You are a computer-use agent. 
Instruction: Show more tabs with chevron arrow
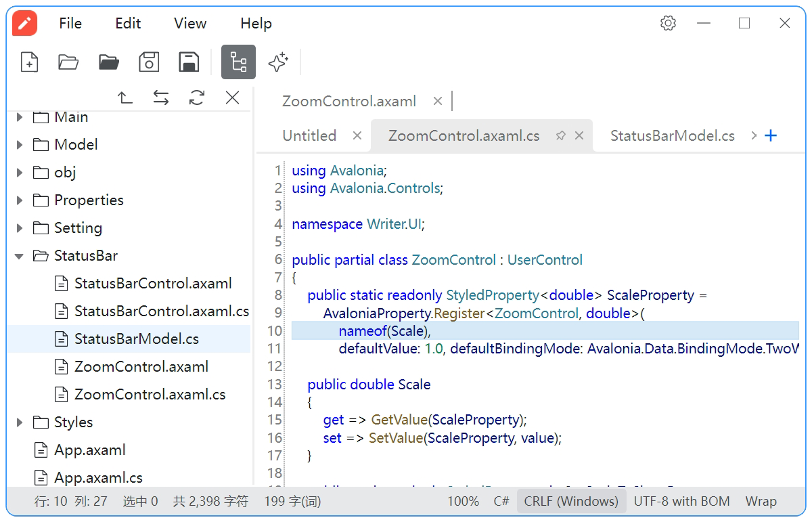[754, 135]
